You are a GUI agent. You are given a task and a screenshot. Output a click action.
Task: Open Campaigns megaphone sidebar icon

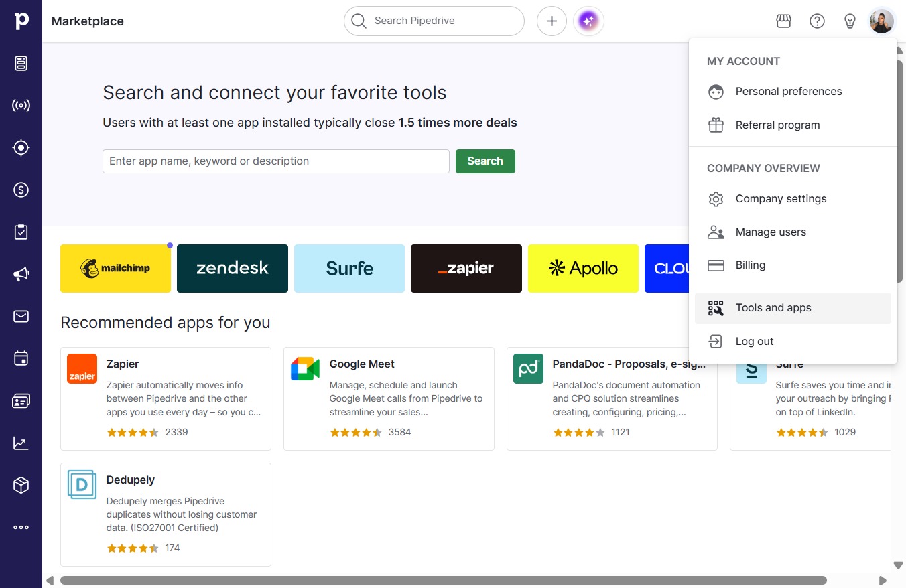21,274
